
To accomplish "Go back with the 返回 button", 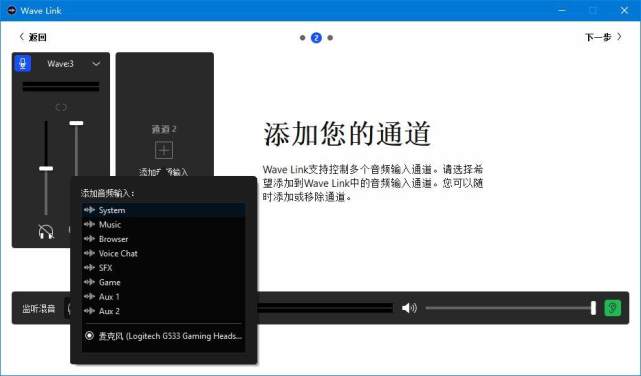I will pyautogui.click(x=33, y=37).
